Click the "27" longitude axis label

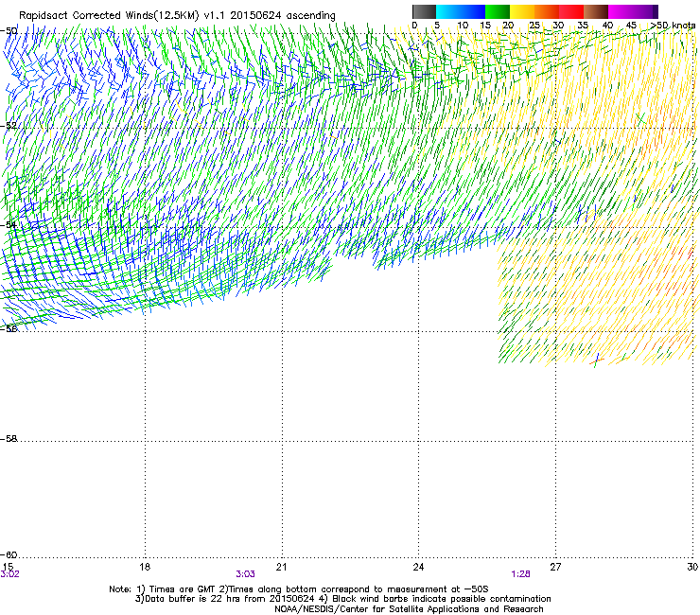point(555,567)
